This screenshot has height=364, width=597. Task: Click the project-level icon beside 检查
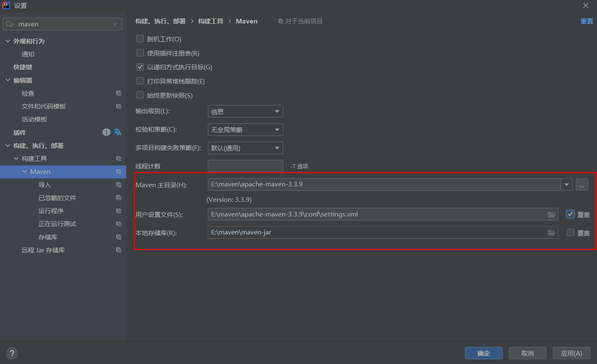pyautogui.click(x=119, y=93)
